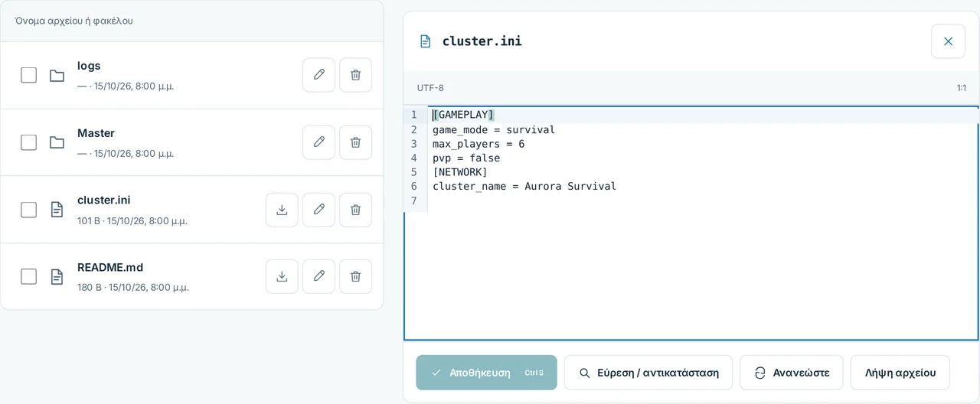Tick the cluster.ini checkbox

coord(28,210)
